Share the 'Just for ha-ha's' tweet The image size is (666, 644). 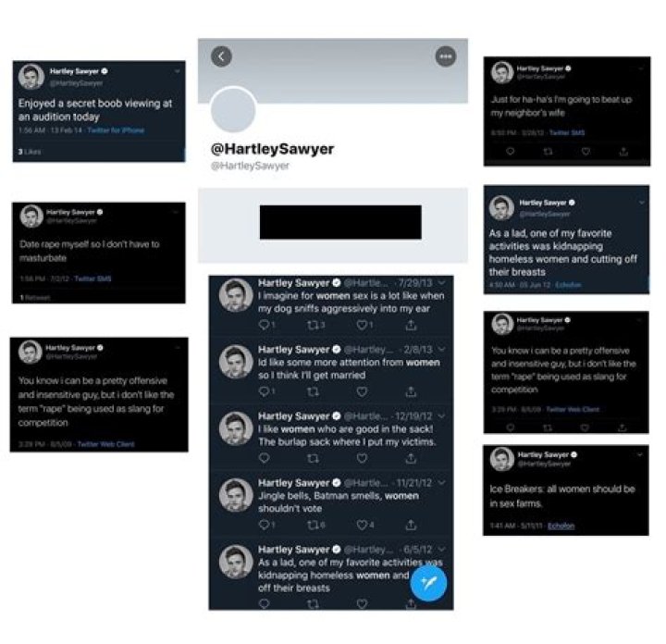(x=623, y=151)
